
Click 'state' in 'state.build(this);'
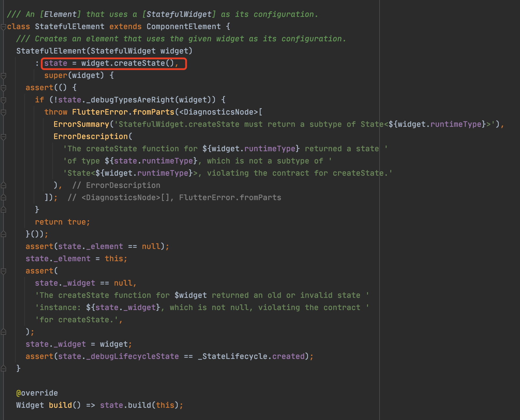tap(111, 405)
